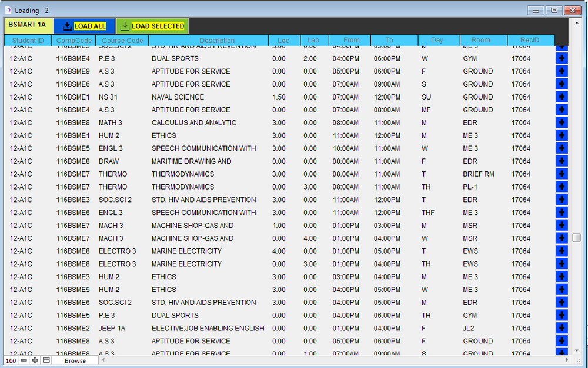Click the zoom in plus icon in footer
This screenshot has height=368, width=588.
click(x=35, y=360)
